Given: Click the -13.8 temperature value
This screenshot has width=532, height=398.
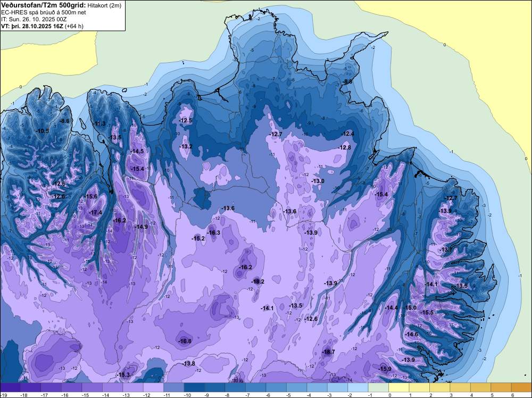Looking at the screenshot, I should pos(189,364).
